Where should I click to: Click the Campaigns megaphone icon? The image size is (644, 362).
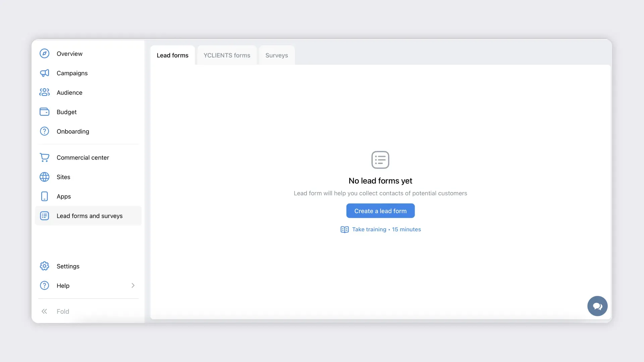[44, 73]
